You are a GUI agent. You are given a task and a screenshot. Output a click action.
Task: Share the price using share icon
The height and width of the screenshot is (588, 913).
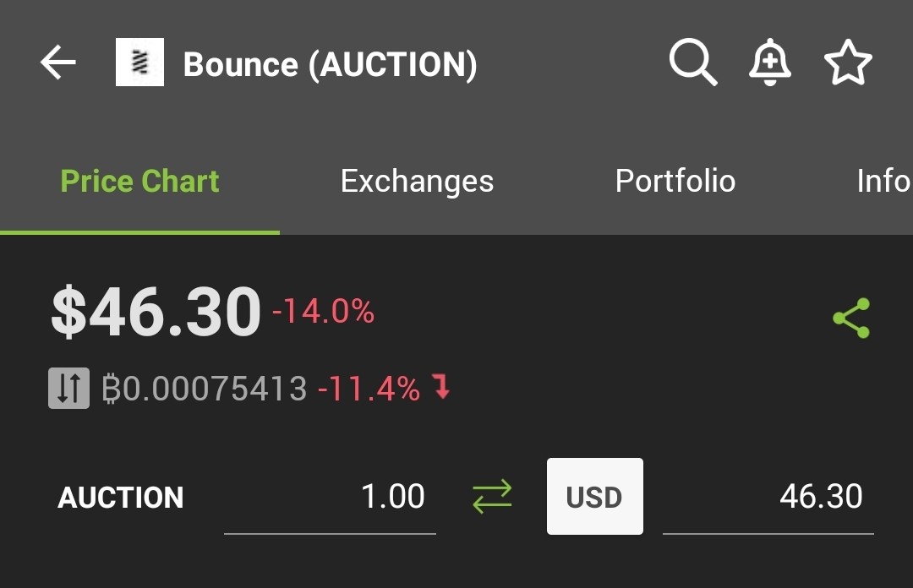point(851,318)
